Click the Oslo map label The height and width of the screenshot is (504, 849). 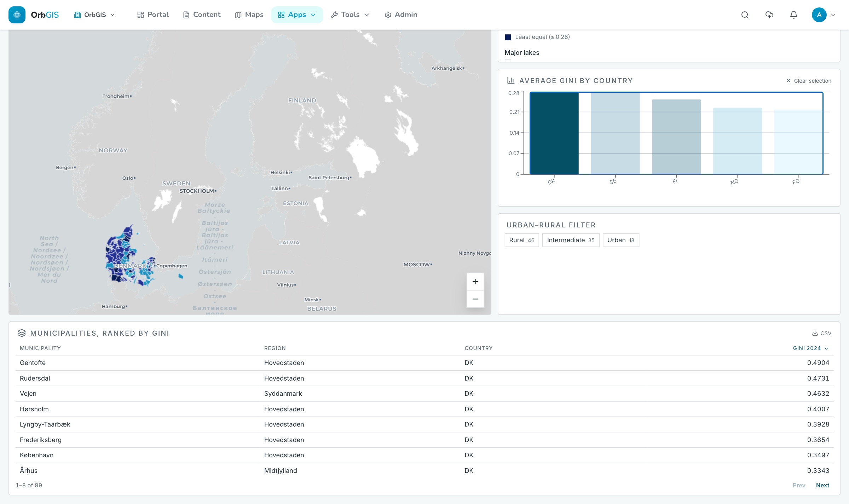point(128,178)
